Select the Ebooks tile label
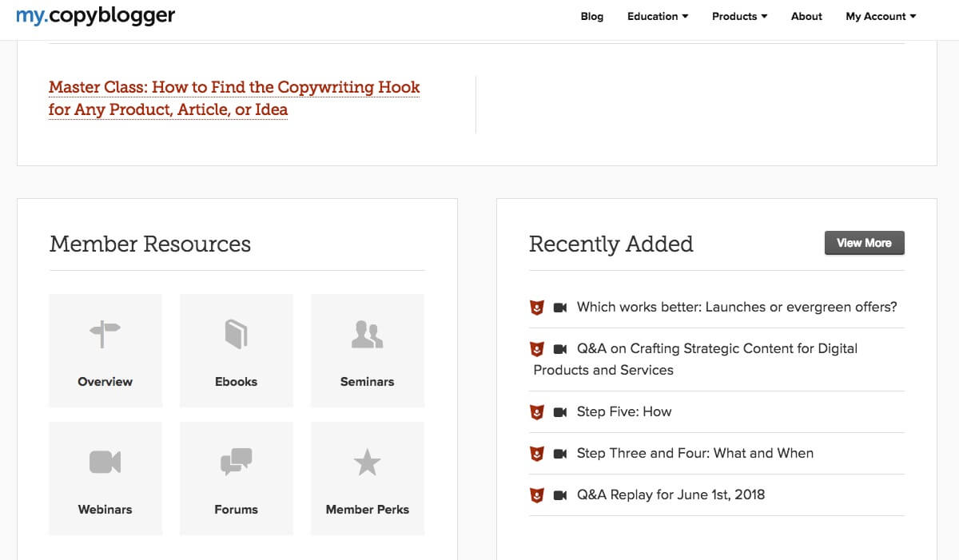Image resolution: width=959 pixels, height=560 pixels. [236, 381]
